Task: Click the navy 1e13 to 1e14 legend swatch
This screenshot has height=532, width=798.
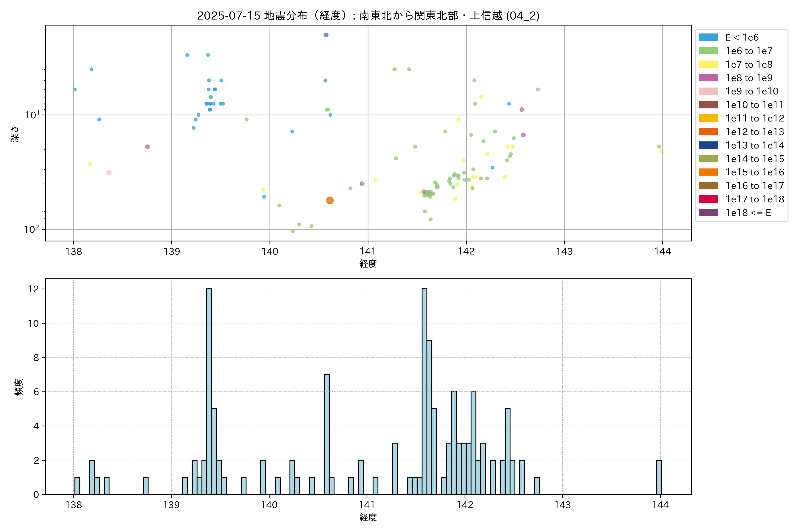Action: click(x=708, y=145)
